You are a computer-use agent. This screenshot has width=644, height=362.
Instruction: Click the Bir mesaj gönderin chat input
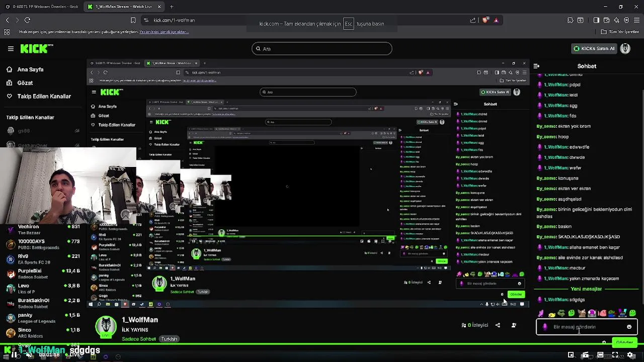[x=587, y=327]
